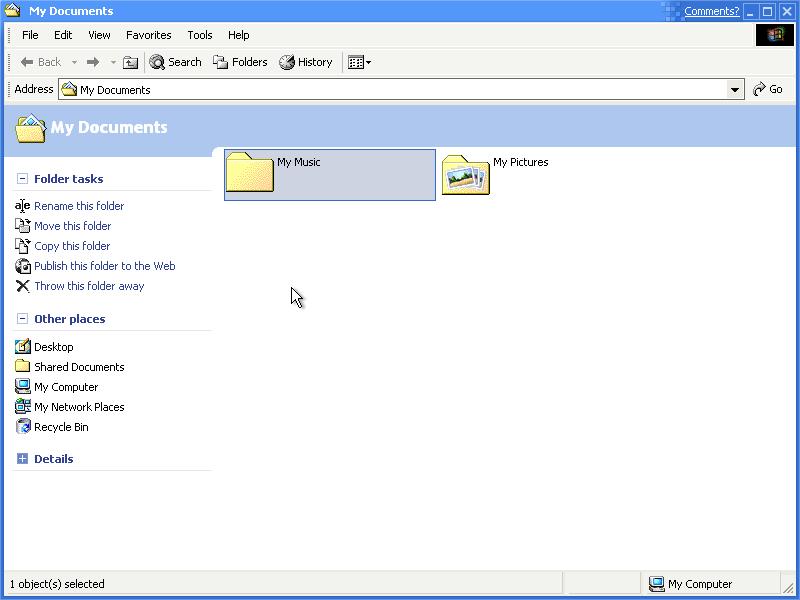Viewport: 800px width, 600px height.
Task: Open the File menu
Action: 30,35
